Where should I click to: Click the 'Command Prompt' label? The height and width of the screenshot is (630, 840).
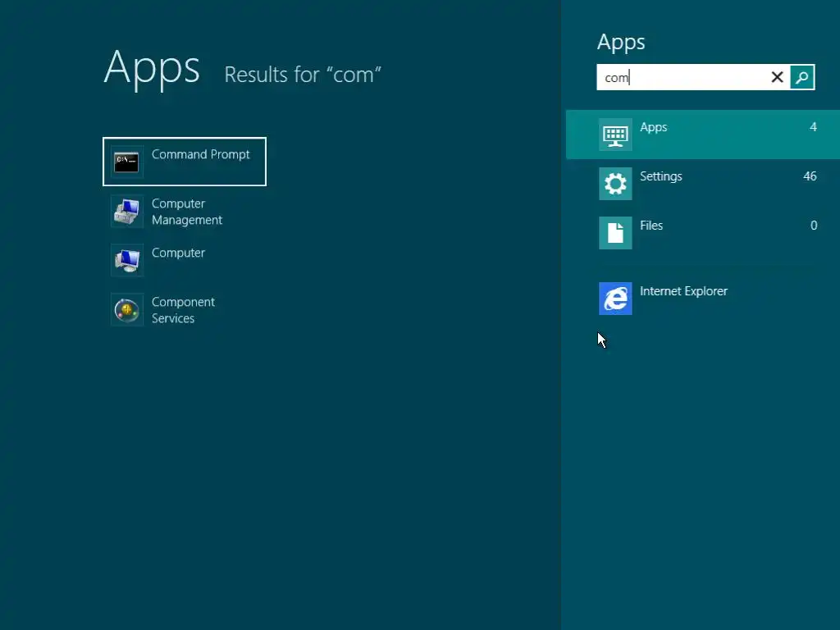[x=200, y=154]
